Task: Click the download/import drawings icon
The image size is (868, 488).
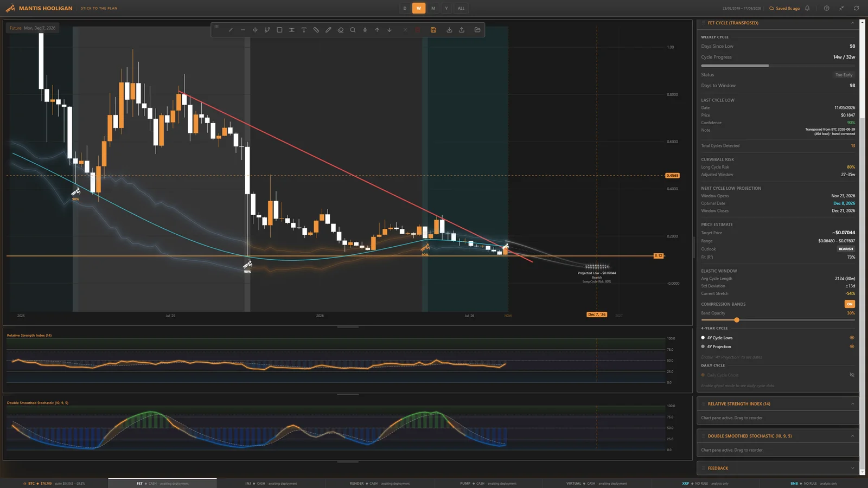Action: click(x=449, y=30)
